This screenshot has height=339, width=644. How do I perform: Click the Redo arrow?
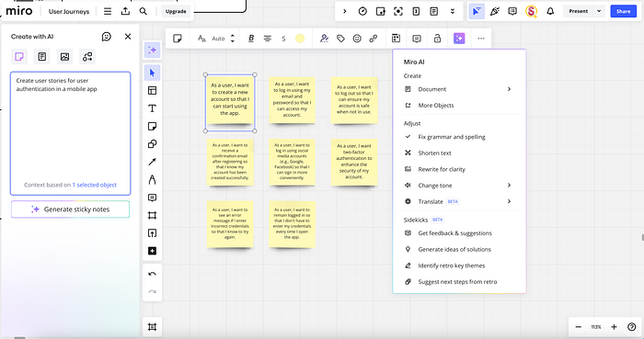(153, 292)
